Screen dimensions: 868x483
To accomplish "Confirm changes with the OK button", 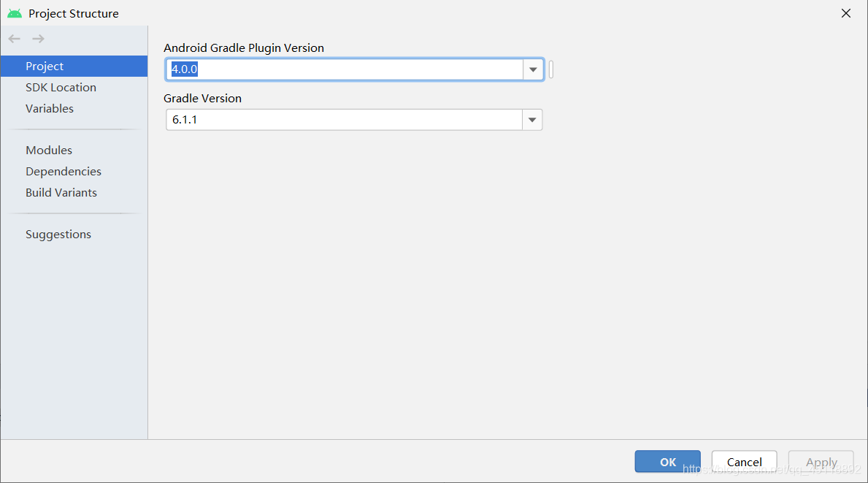I will coord(667,462).
